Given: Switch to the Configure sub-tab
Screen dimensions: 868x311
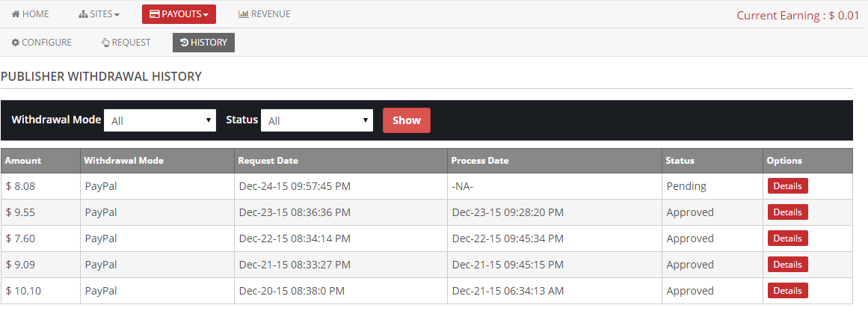Looking at the screenshot, I should point(41,43).
